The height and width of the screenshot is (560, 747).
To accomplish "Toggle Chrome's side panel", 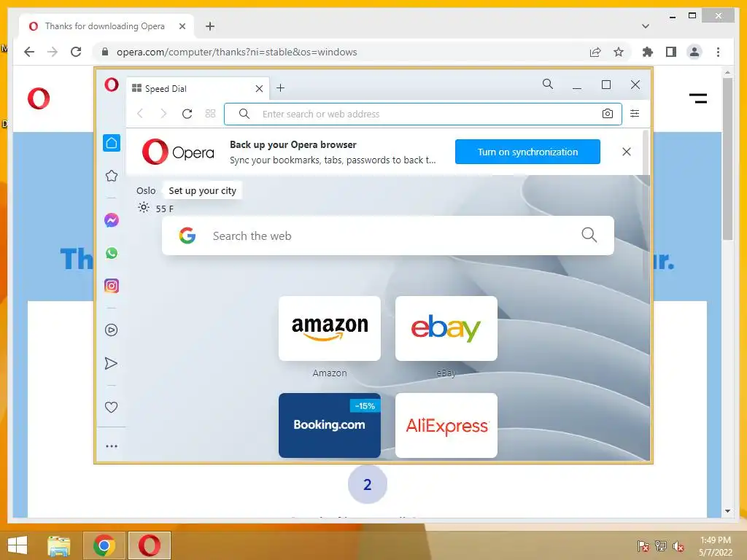I will tap(671, 52).
